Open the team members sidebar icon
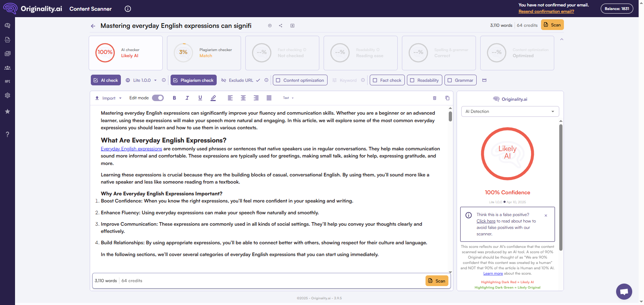This screenshot has width=644, height=305. pyautogui.click(x=8, y=67)
